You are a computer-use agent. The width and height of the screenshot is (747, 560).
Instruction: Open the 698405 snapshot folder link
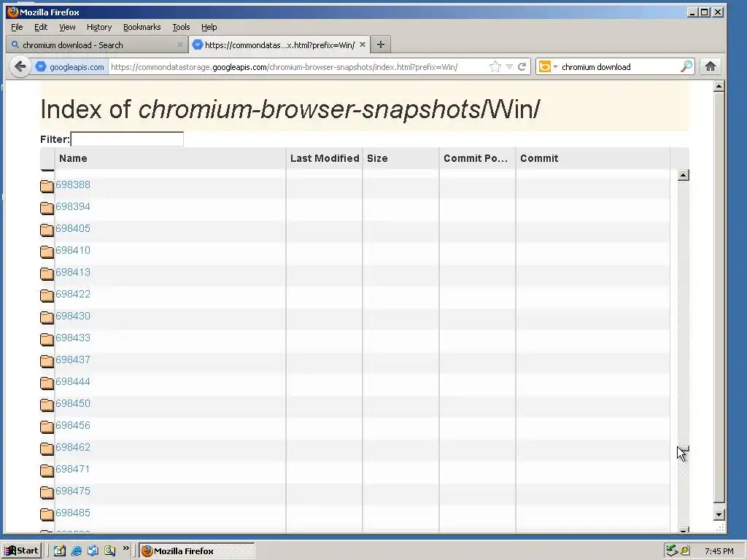(73, 228)
